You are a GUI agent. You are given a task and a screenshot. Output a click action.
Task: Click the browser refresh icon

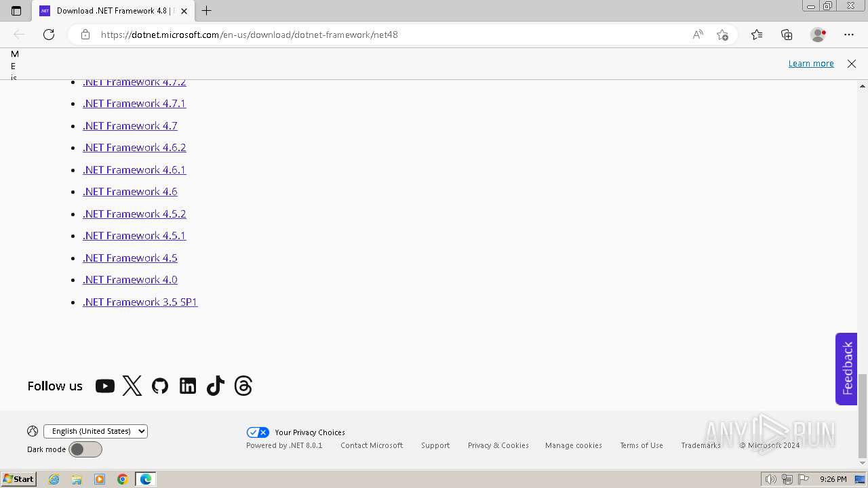[49, 35]
